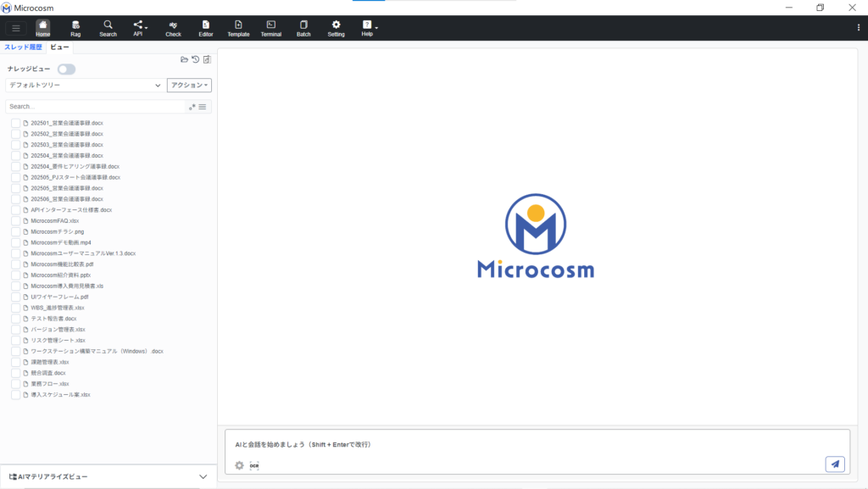Check the box for Microcosmデモ動画.mp4
Screen dimensions: 868x489
tap(15, 242)
